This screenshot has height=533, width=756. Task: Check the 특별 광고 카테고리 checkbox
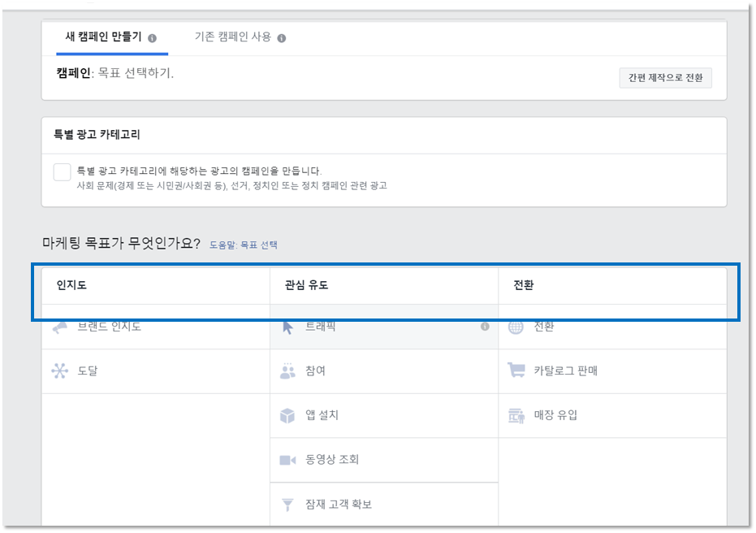pyautogui.click(x=63, y=171)
